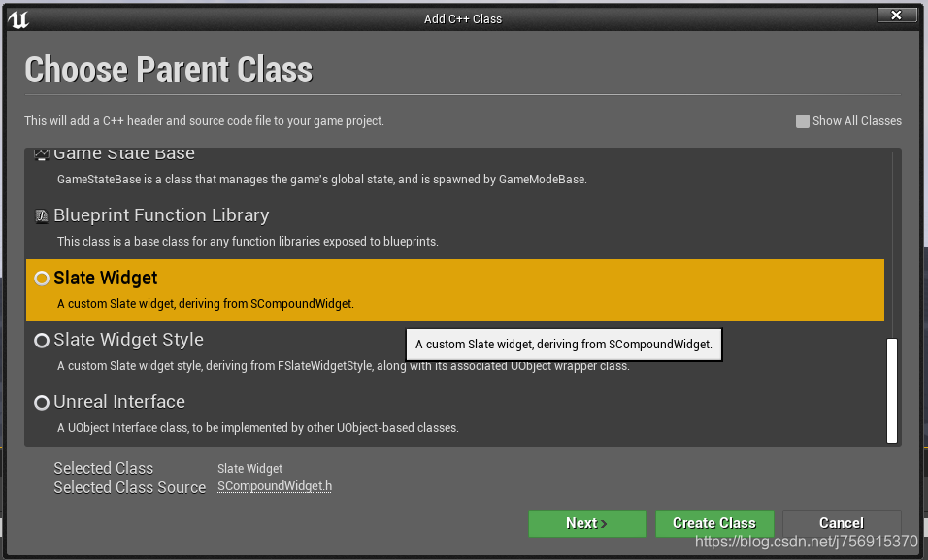Enable the Show All Classes checkbox
Screen dimensions: 928x560
coord(802,120)
